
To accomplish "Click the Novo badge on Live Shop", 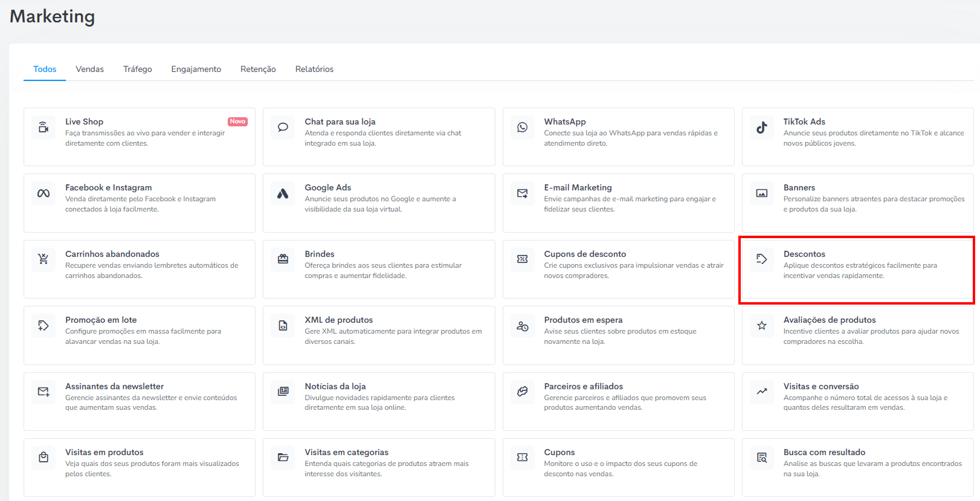I will tap(237, 121).
